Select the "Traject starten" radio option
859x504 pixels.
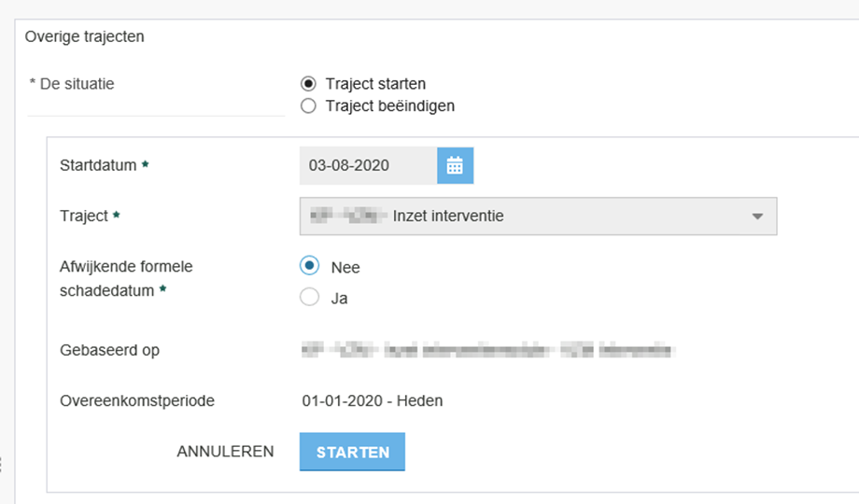(308, 84)
